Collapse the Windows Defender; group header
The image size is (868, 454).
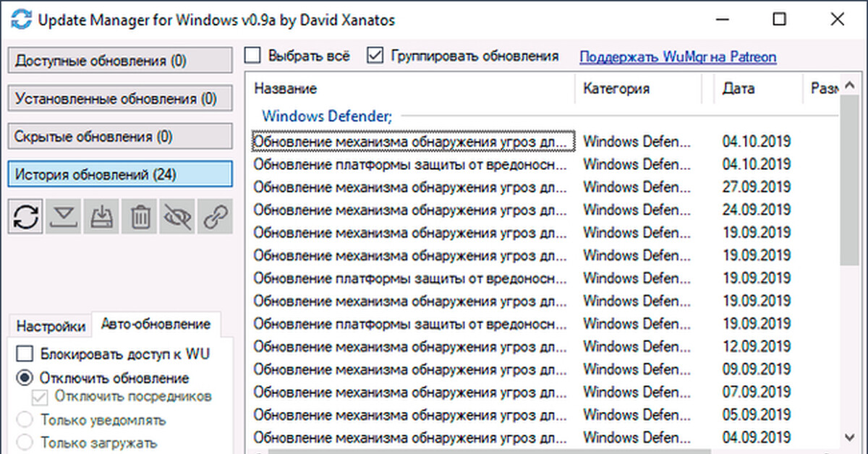(327, 116)
